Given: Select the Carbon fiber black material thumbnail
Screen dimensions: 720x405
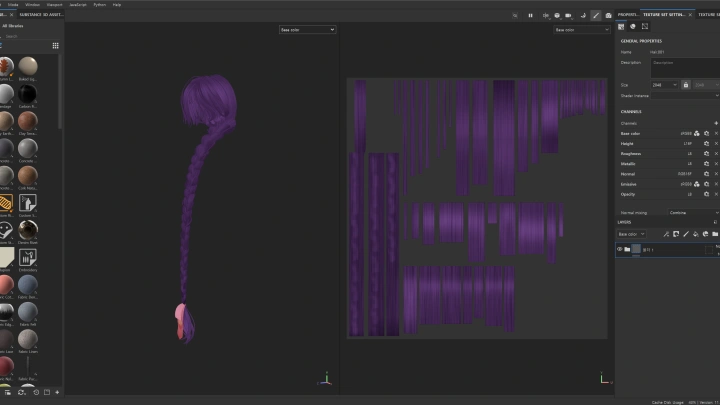Looking at the screenshot, I should (28, 94).
